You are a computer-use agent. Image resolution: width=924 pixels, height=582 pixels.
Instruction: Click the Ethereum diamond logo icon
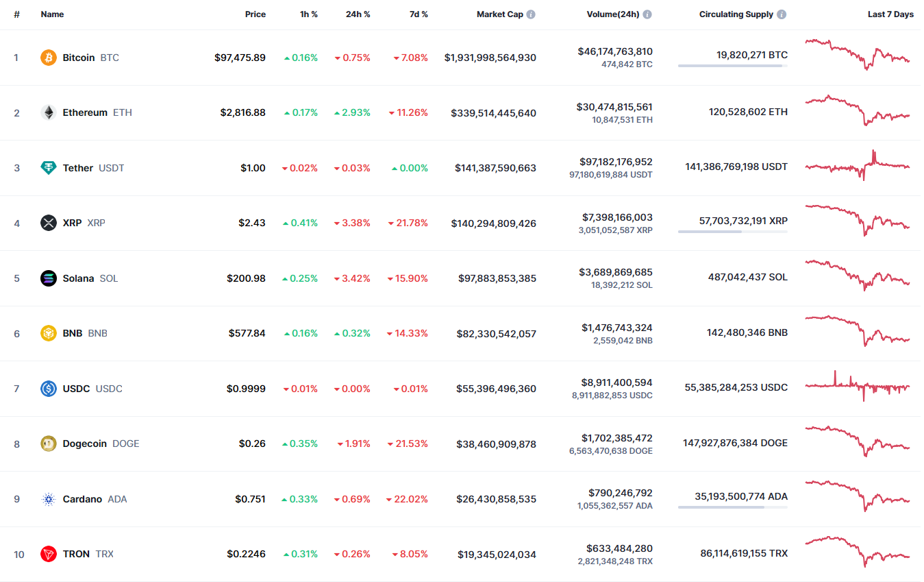point(48,112)
